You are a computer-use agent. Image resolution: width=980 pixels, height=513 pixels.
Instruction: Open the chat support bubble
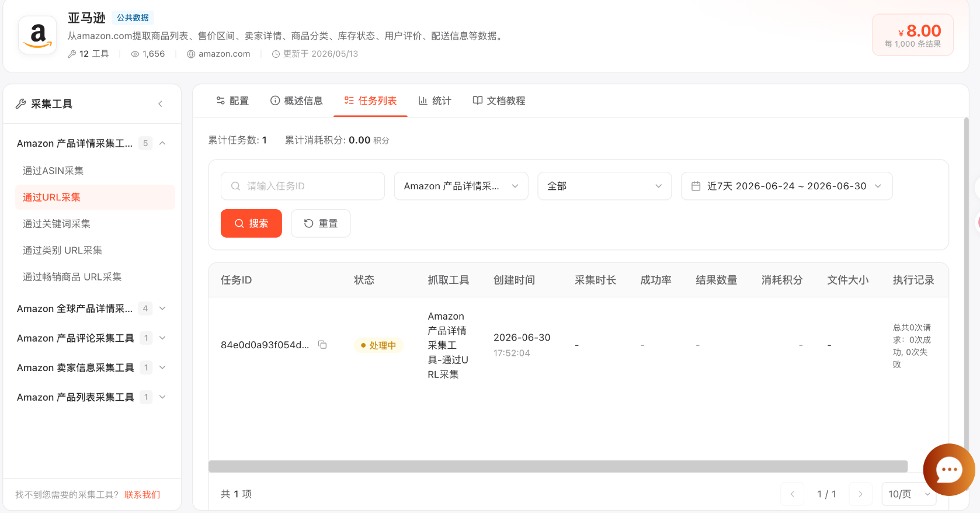coord(948,470)
